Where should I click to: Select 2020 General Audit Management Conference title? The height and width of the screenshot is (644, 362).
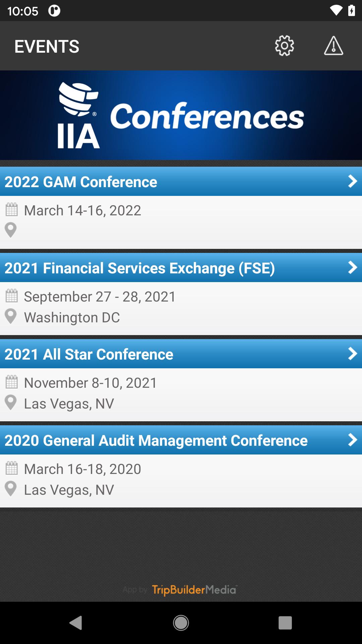pyautogui.click(x=156, y=440)
